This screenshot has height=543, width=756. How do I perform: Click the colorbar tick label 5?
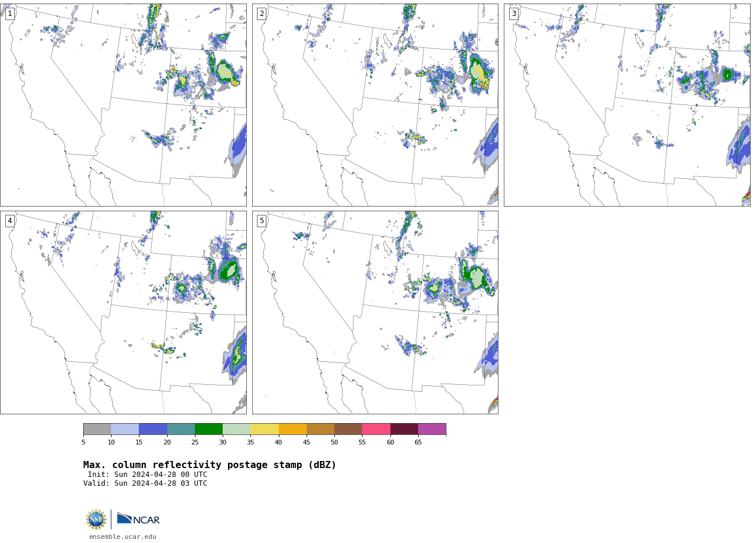point(83,442)
